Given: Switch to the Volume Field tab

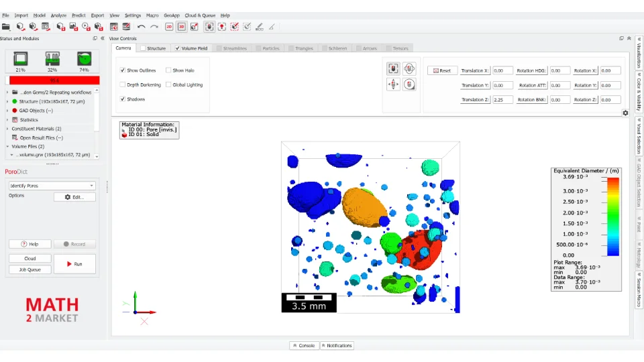Looking at the screenshot, I should point(193,48).
